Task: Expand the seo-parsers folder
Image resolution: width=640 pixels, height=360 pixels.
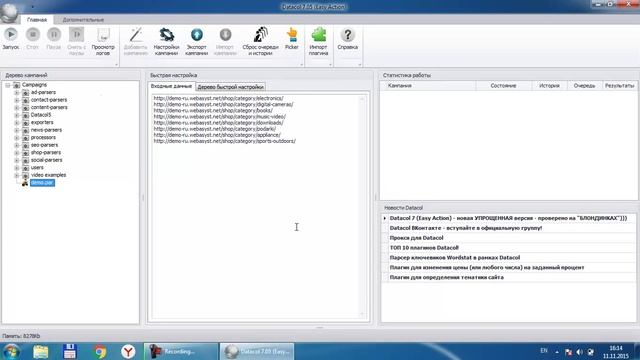Action: tap(16, 145)
